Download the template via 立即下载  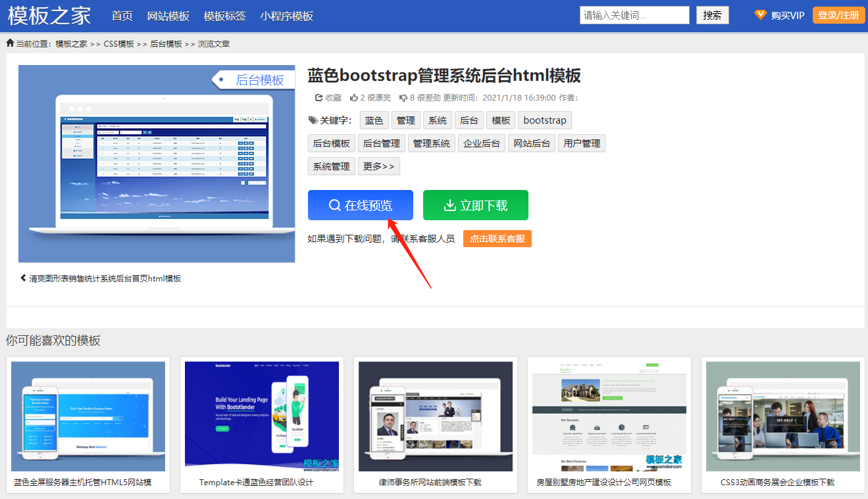(x=475, y=205)
